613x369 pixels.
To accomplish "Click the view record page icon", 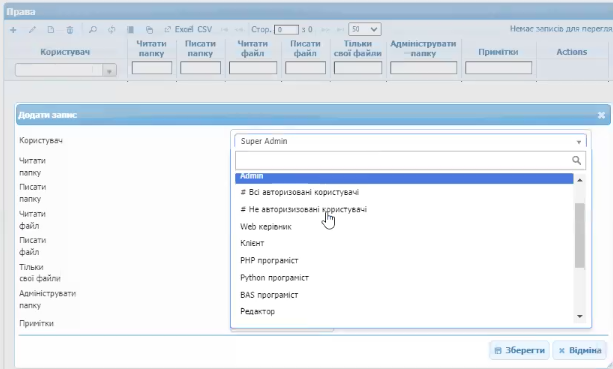I will [x=51, y=30].
